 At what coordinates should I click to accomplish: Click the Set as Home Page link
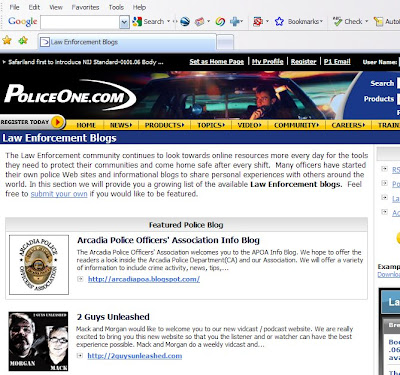tap(217, 62)
